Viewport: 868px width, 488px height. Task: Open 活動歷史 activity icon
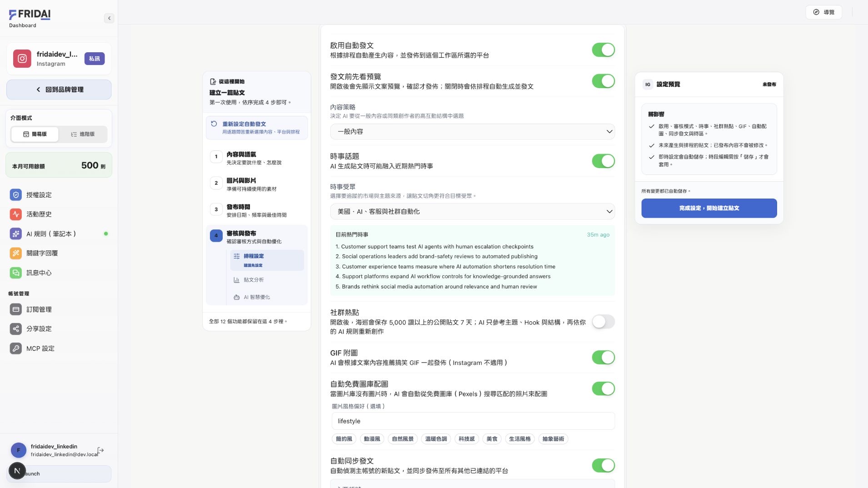(x=16, y=214)
